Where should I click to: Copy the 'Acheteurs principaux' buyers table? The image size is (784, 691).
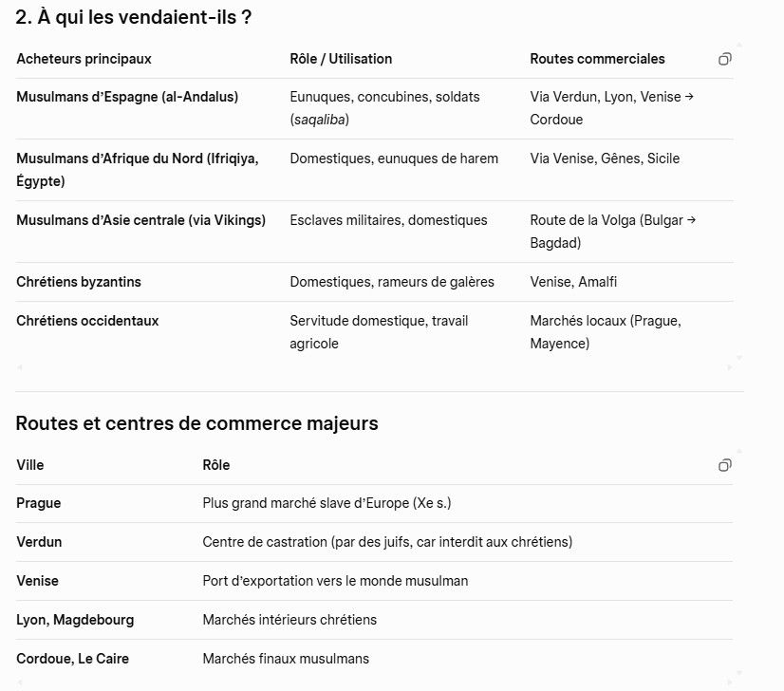pyautogui.click(x=725, y=59)
